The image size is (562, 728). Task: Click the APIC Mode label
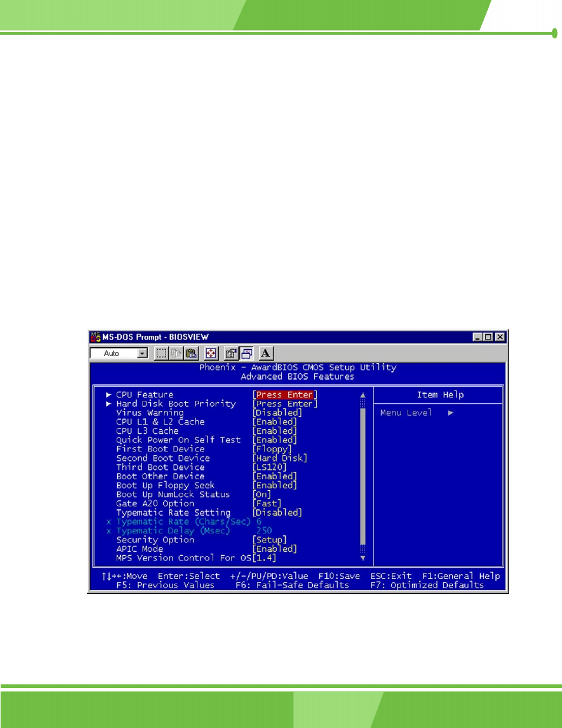140,549
